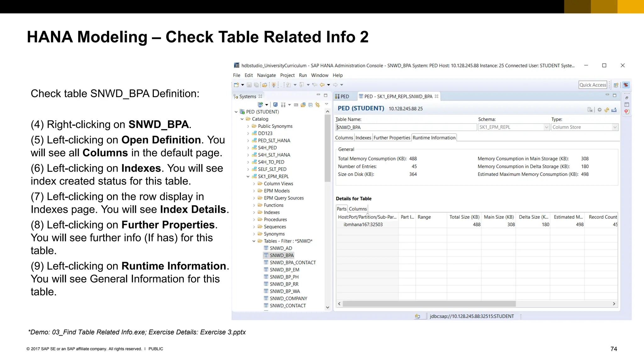Click the open folder icon in main toolbar
Viewport: 644px width, 362px height.
tap(264, 85)
